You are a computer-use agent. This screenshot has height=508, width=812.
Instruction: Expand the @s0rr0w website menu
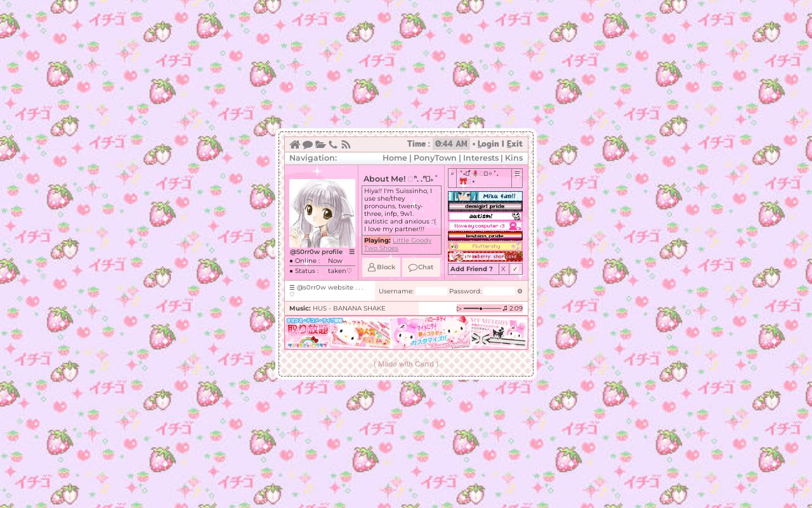(x=292, y=288)
